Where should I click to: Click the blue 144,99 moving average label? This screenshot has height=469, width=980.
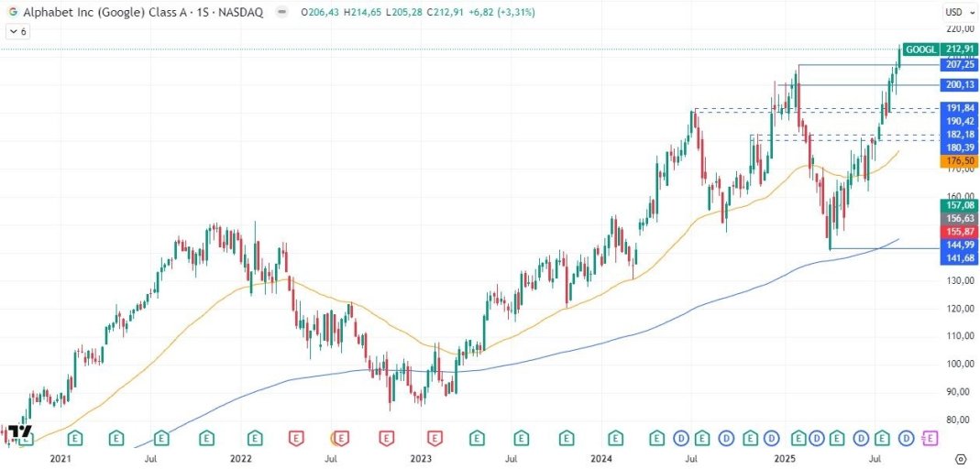coord(960,245)
